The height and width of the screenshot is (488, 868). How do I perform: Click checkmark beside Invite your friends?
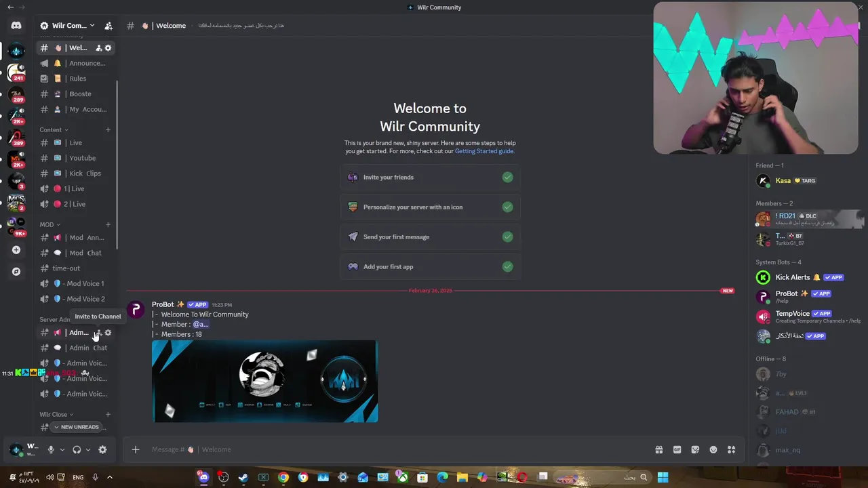point(507,178)
